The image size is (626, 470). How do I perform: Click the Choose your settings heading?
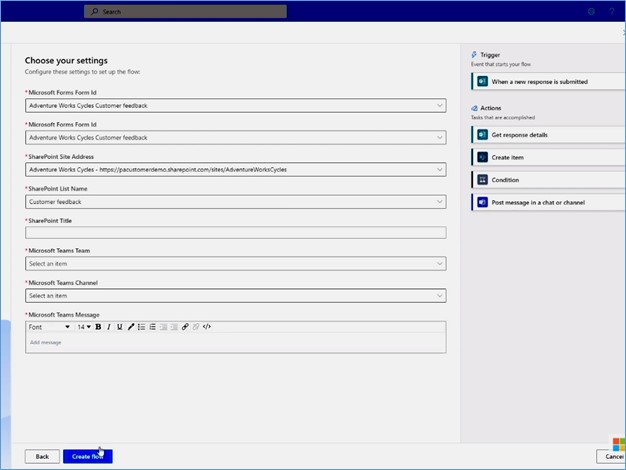pyautogui.click(x=66, y=60)
